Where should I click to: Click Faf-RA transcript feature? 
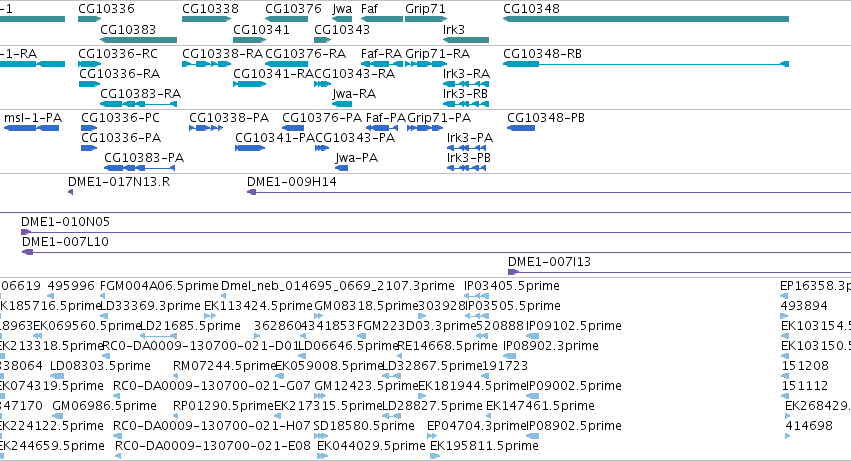click(x=382, y=64)
